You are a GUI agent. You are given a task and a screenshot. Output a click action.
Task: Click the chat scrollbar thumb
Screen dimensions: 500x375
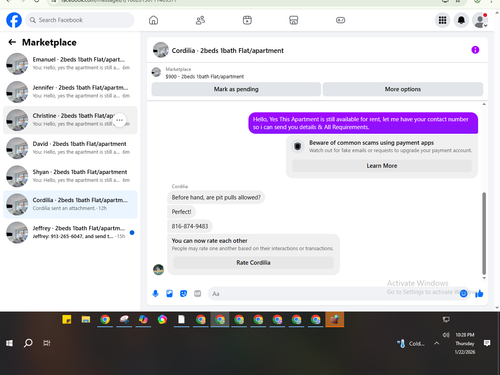pos(484,233)
